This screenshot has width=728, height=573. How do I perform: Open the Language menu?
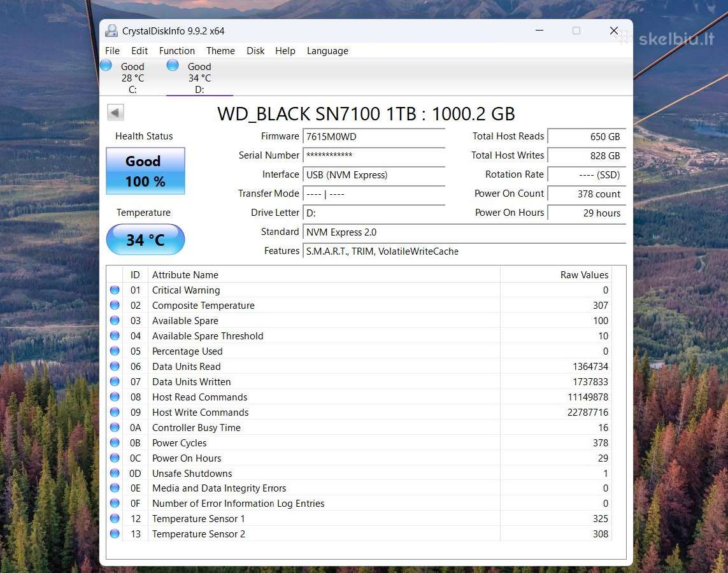point(327,51)
